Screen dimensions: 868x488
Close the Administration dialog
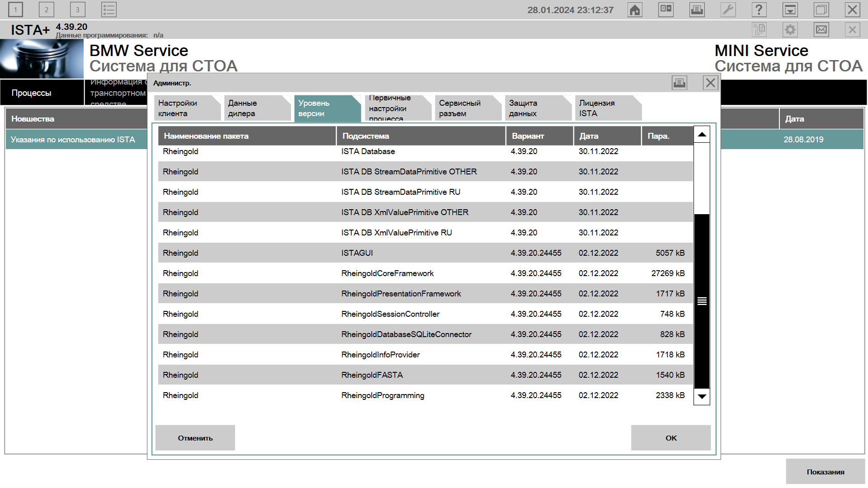pyautogui.click(x=711, y=83)
